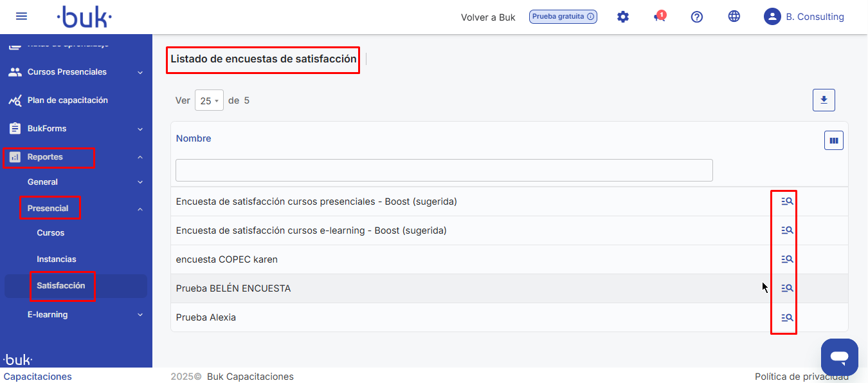Open the hamburger menu icon
The height and width of the screenshot is (383, 868).
[x=21, y=17]
